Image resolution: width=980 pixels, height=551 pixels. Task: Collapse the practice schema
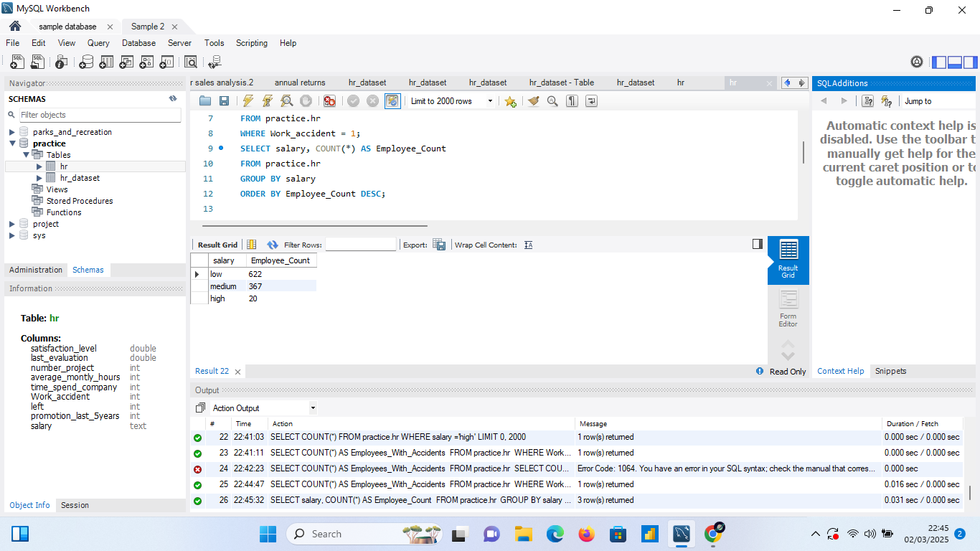tap(12, 143)
